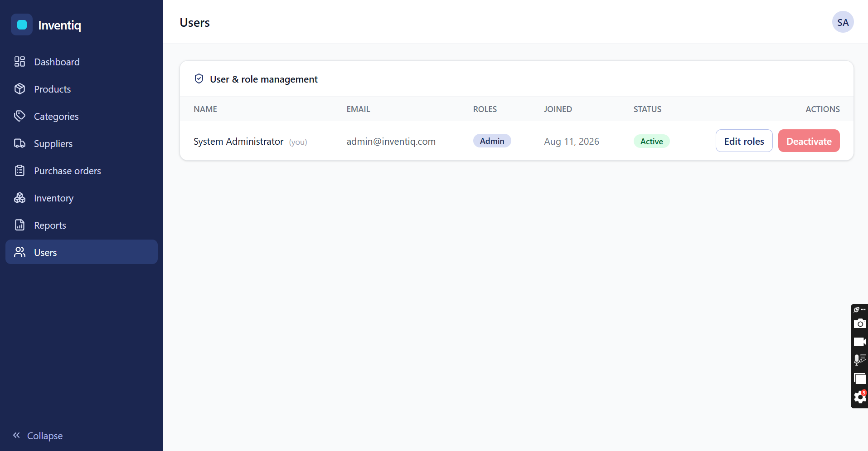Click the EMAIL column header

coord(358,109)
